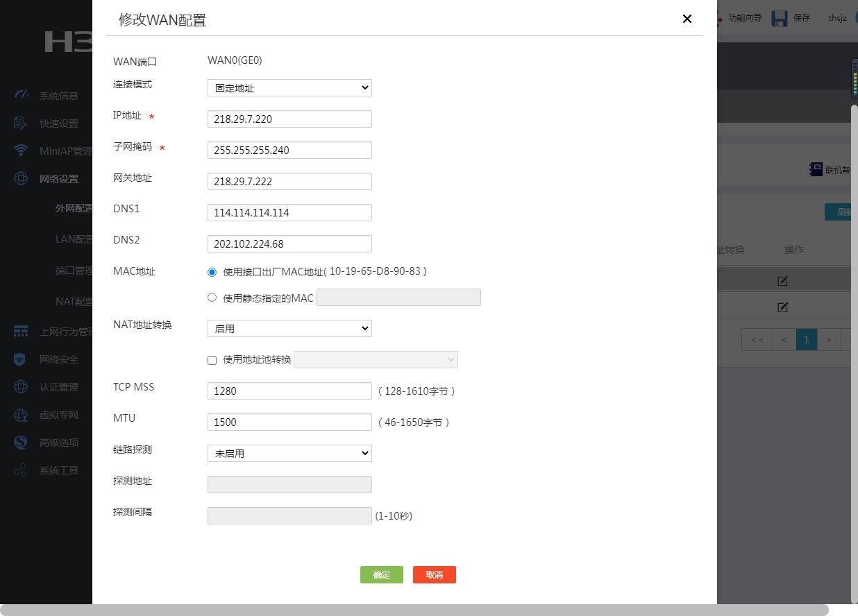The width and height of the screenshot is (858, 616).
Task: Click the 系统信息 gauge icon in sidebar
Action: (x=21, y=95)
